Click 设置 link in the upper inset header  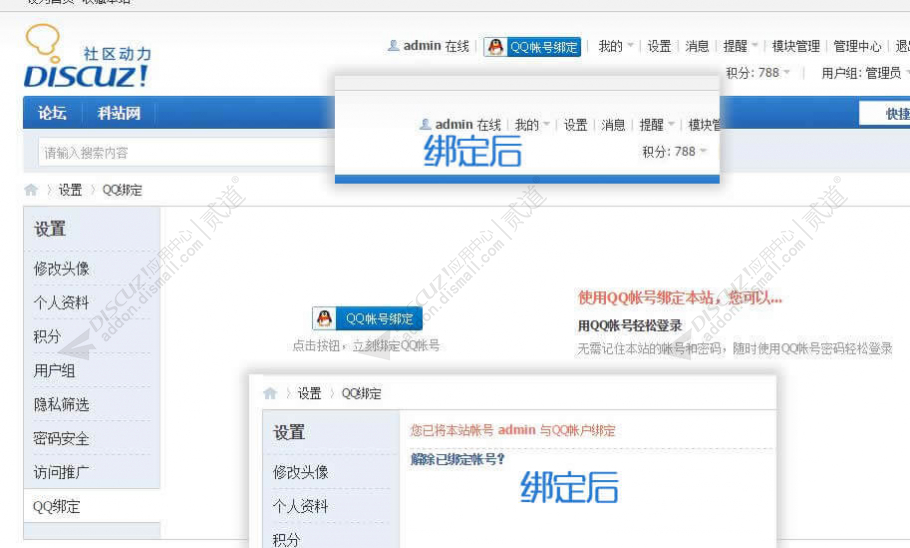[576, 125]
